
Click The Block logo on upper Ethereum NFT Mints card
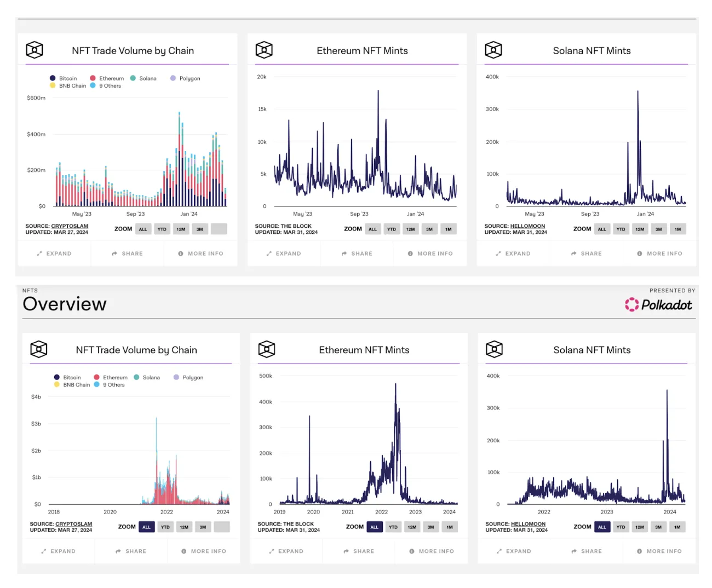[x=264, y=50]
